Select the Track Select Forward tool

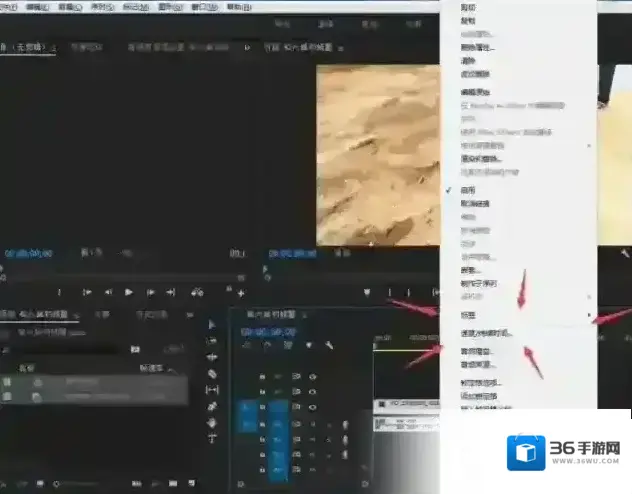212,341
